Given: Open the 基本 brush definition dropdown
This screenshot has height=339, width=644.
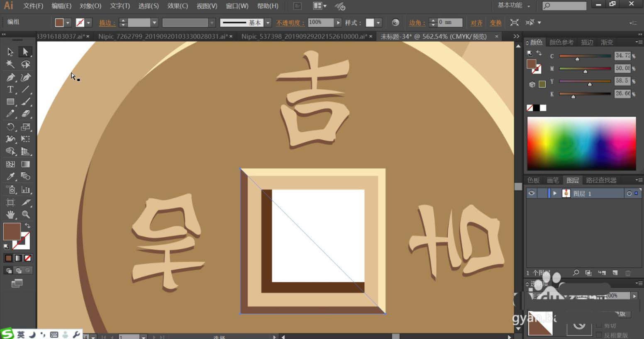Looking at the screenshot, I should click(268, 23).
